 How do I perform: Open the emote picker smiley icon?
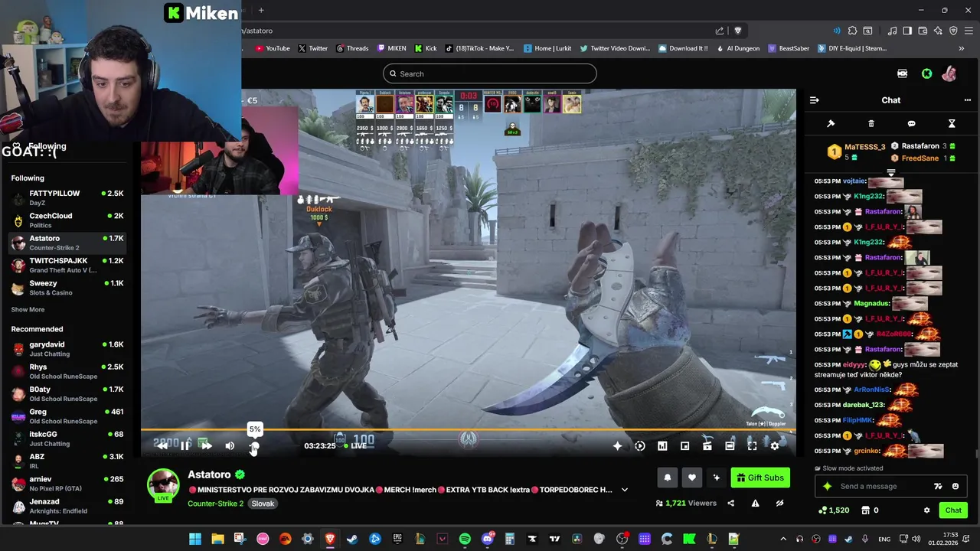(x=955, y=486)
